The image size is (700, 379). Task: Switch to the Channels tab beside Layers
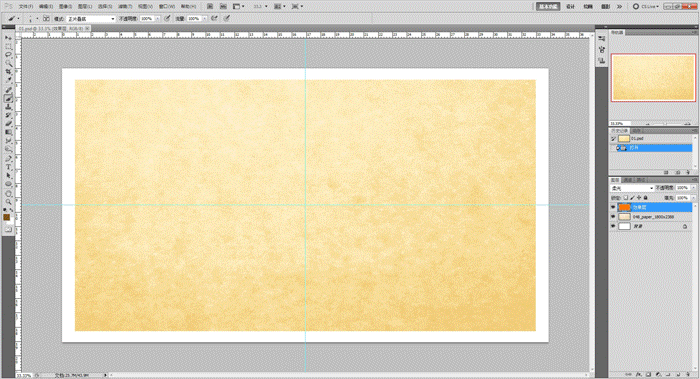pyautogui.click(x=628, y=180)
